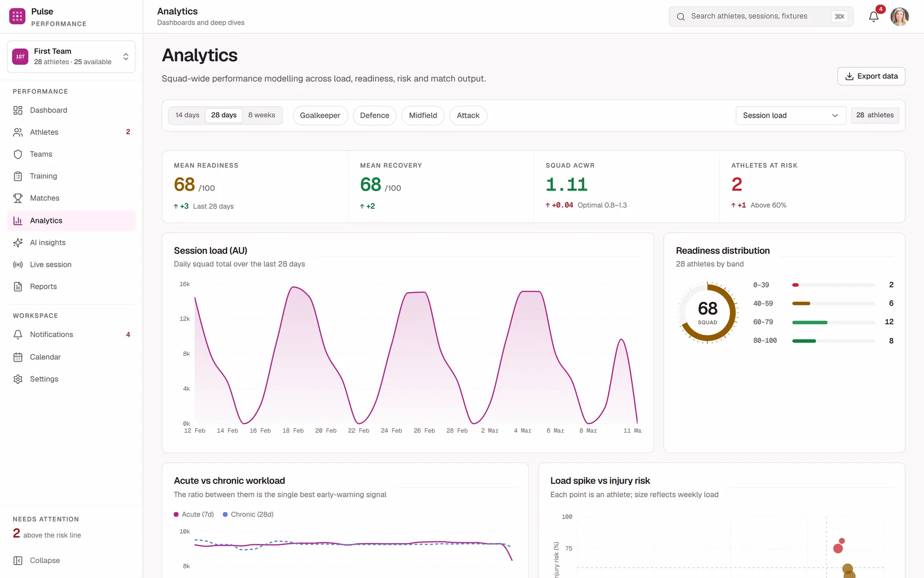Viewport: 924px width, 578px height.
Task: Click the 'Acute vs chronic workload' title
Action: point(229,481)
